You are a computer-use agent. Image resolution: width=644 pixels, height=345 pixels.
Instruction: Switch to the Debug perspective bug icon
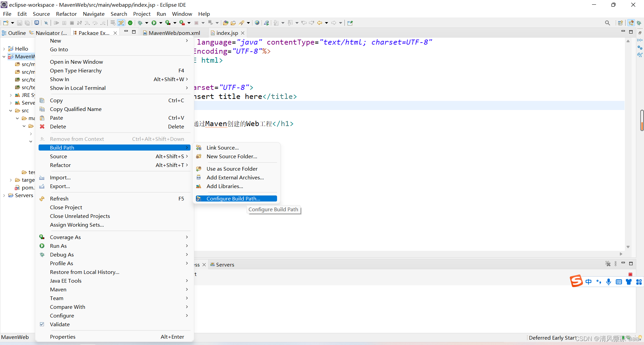(639, 23)
